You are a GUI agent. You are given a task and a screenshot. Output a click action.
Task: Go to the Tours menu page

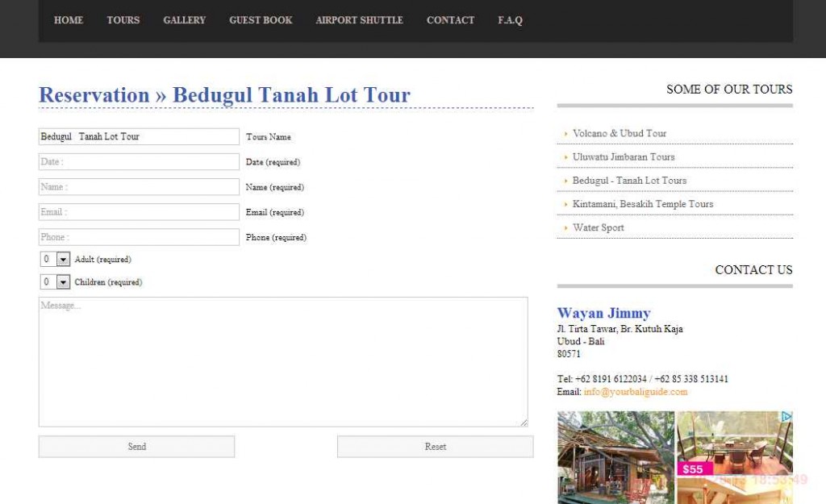pos(123,20)
